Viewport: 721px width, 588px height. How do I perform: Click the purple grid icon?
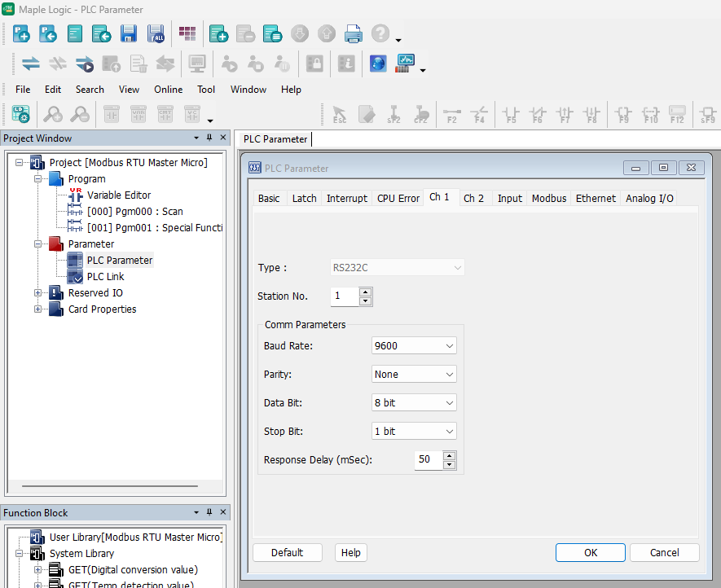(x=187, y=33)
